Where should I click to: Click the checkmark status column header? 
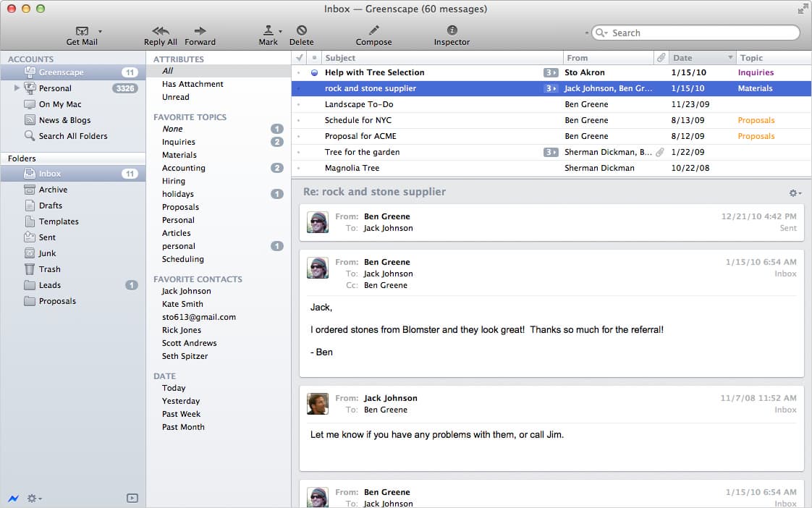tap(300, 57)
